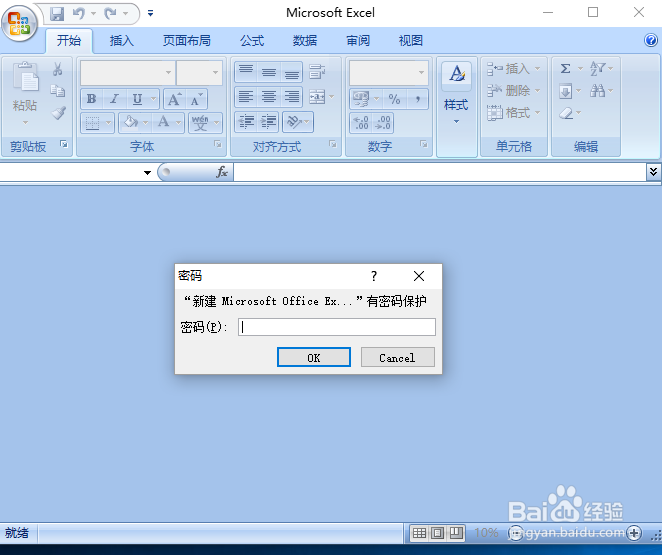Click the Save icon in quick access toolbar
Viewport: 662px width, 555px height.
pos(57,14)
